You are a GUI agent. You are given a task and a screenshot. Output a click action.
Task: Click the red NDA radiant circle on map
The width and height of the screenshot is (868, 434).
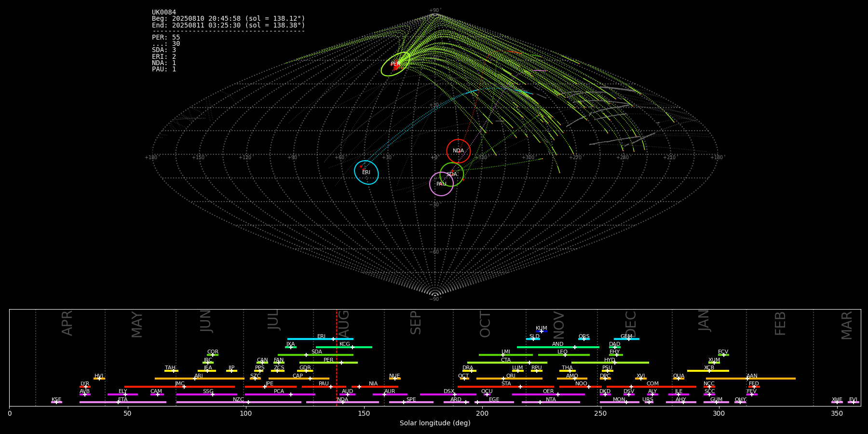[x=458, y=151]
